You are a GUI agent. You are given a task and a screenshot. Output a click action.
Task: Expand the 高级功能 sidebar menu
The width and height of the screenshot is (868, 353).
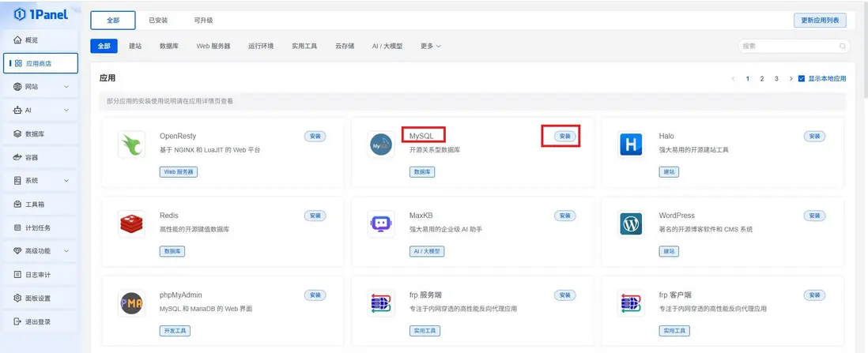pos(40,250)
